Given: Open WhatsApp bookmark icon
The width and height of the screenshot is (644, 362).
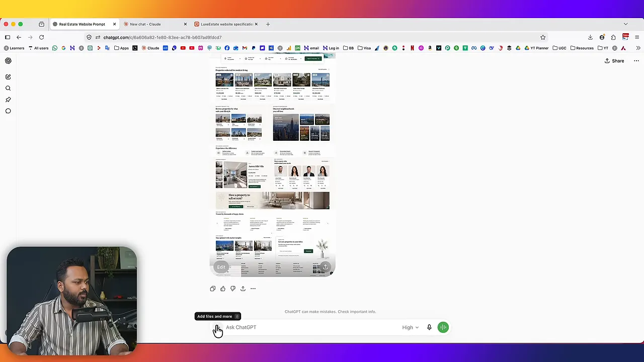Looking at the screenshot, I should [x=55, y=48].
